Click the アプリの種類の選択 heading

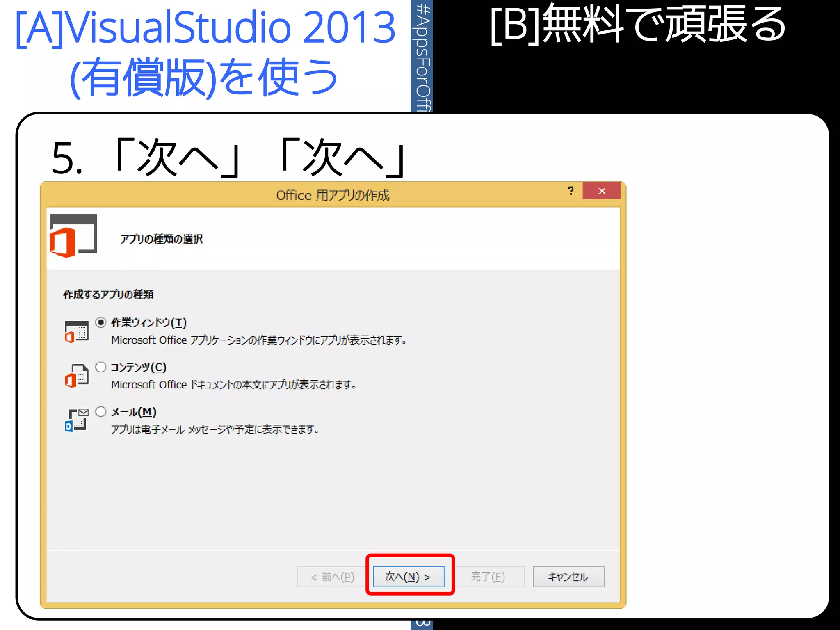coord(162,239)
